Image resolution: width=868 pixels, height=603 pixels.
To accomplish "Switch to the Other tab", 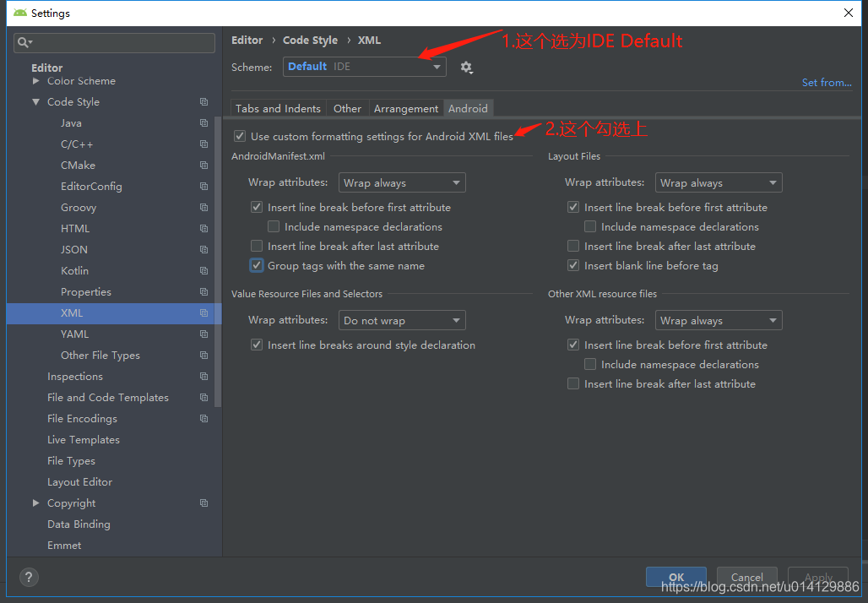I will click(348, 109).
